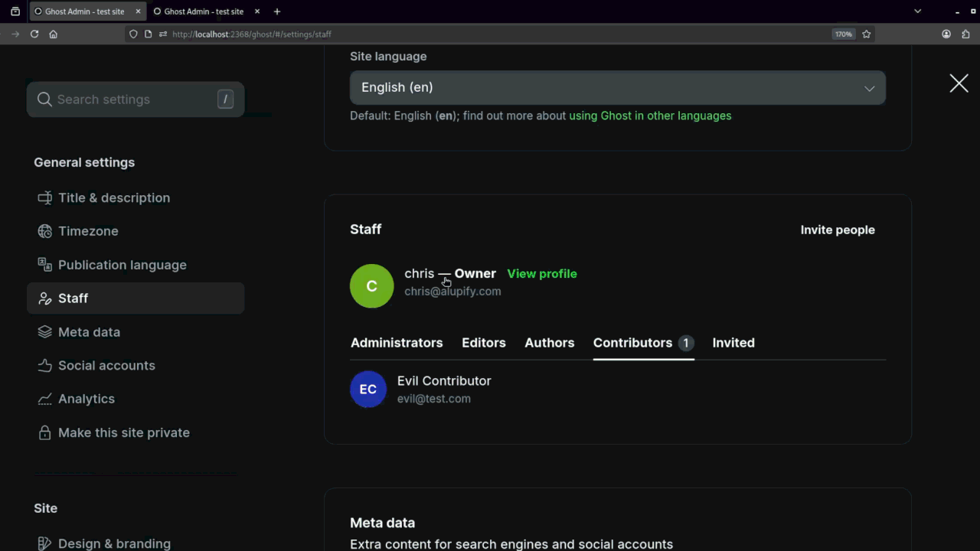Click the lock icon beside Make this site private
Image resolution: width=980 pixels, height=551 pixels.
pyautogui.click(x=44, y=432)
